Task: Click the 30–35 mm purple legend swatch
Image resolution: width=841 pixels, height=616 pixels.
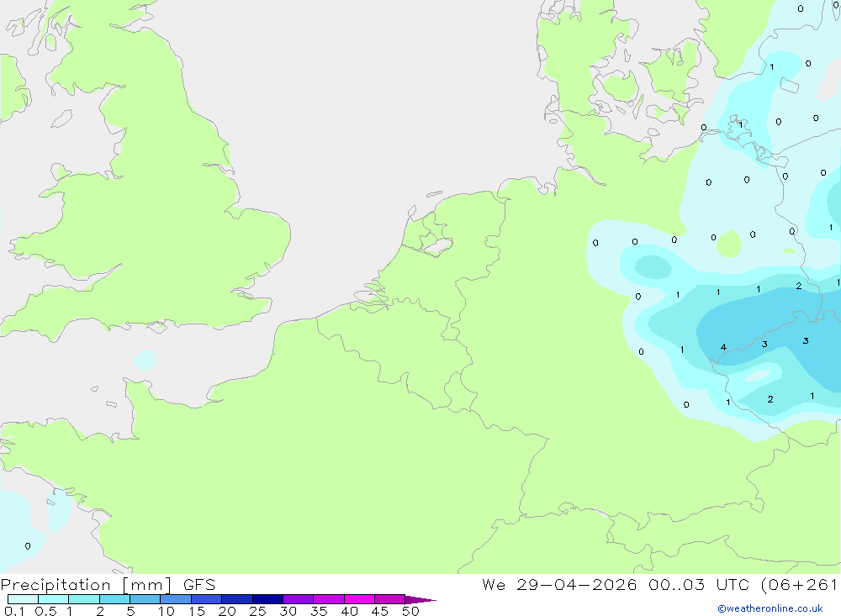Action: click(x=299, y=599)
